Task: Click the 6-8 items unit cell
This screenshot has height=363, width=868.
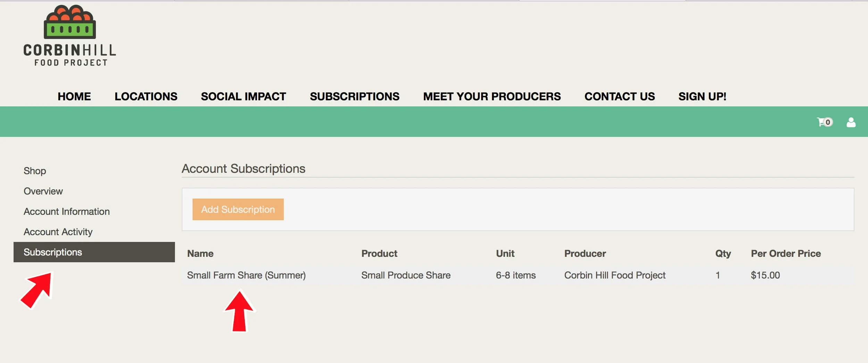Action: tap(516, 275)
